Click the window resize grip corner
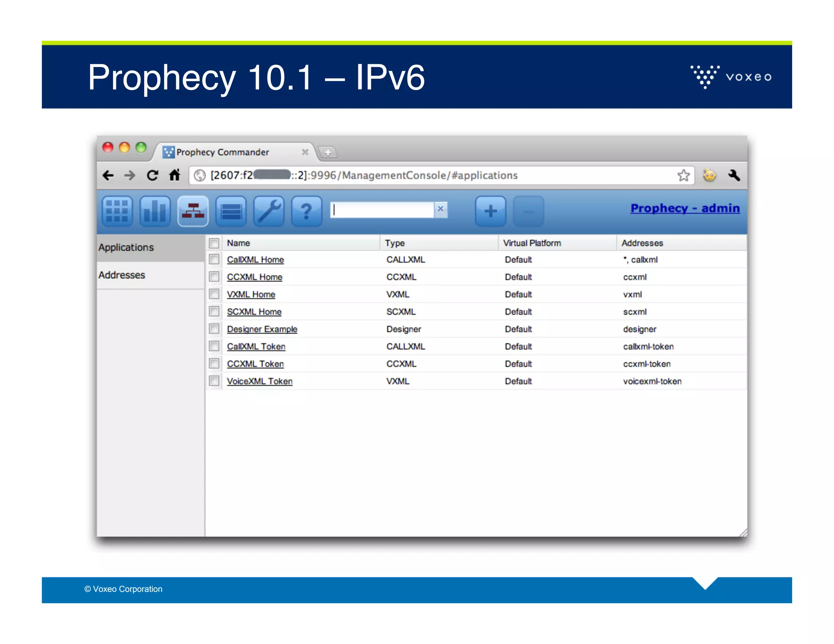 click(743, 532)
